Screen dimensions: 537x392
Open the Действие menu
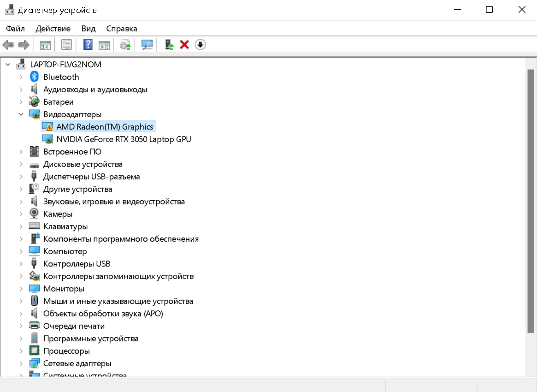click(53, 29)
